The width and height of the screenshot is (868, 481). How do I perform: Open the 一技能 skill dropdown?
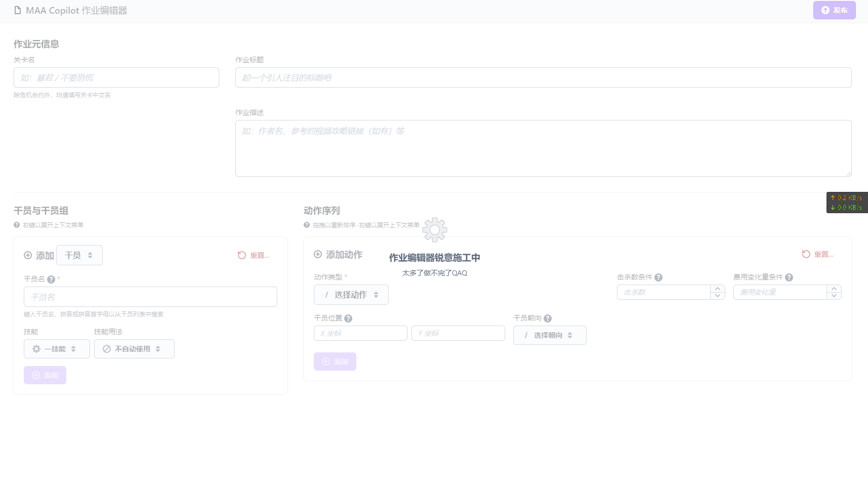(x=57, y=349)
